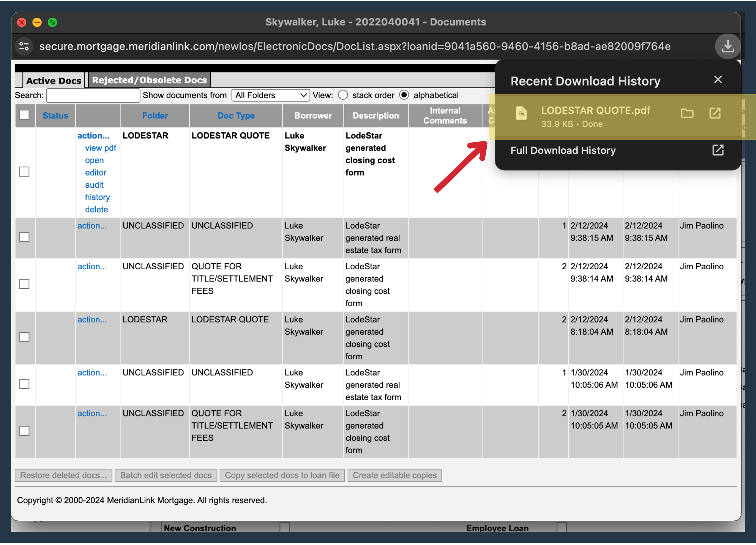Click Create editable copies button

(395, 475)
